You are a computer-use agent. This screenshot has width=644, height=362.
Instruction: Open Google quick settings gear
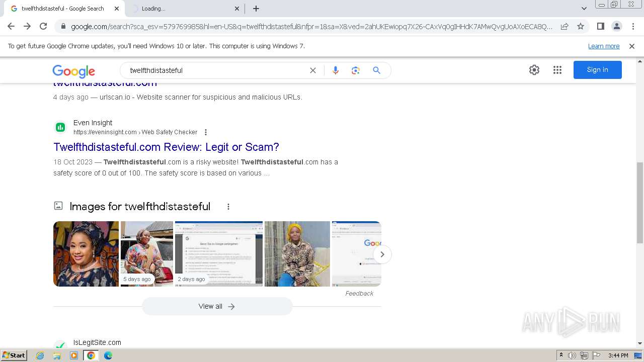(534, 70)
